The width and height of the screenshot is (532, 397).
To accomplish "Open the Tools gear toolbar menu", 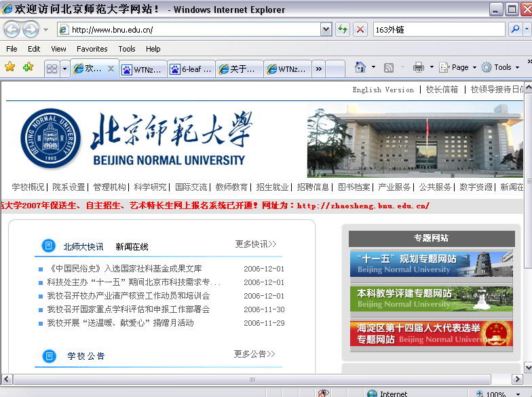I will pos(501,67).
